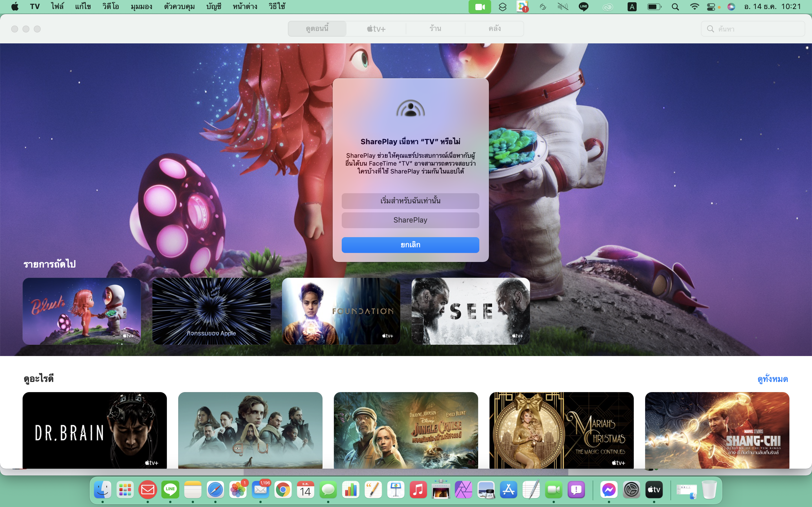Click the LINE icon in the menu bar
812x507 pixels.
click(x=584, y=7)
